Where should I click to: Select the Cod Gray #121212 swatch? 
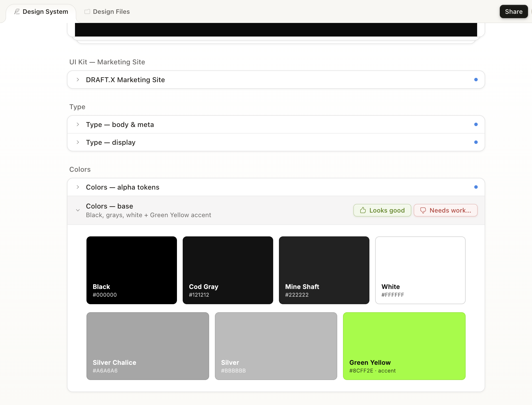tap(228, 270)
